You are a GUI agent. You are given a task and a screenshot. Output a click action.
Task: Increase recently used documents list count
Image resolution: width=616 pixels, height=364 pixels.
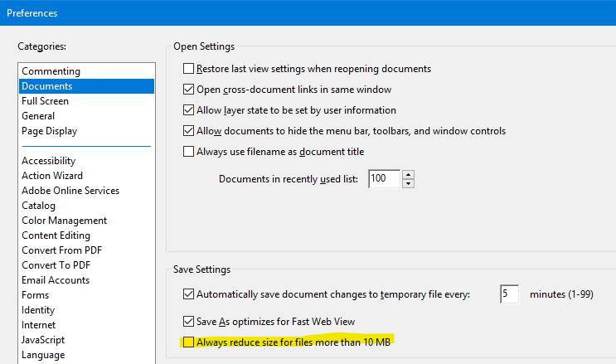point(408,175)
